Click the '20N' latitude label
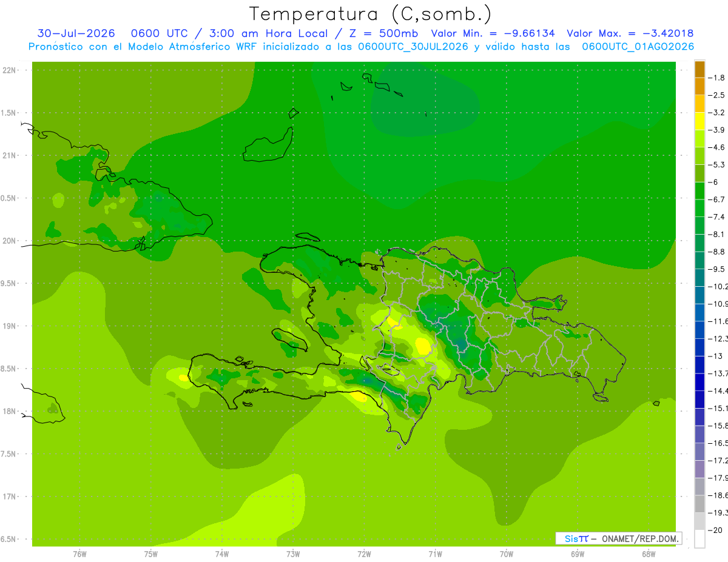This screenshot has width=728, height=562. [x=10, y=241]
